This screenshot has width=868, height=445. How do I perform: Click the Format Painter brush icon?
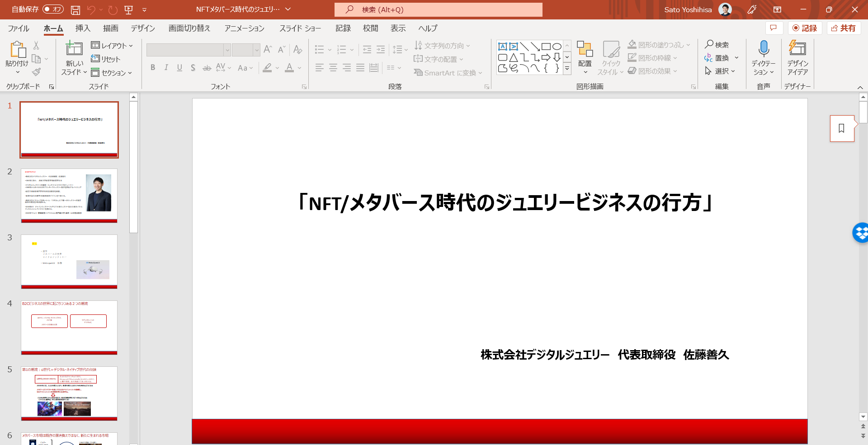click(x=36, y=72)
